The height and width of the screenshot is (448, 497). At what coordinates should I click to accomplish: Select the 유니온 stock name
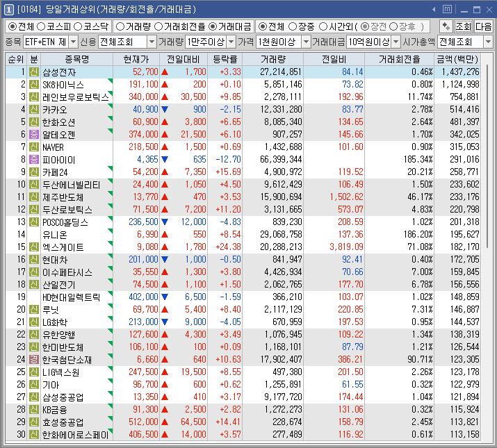click(x=54, y=235)
